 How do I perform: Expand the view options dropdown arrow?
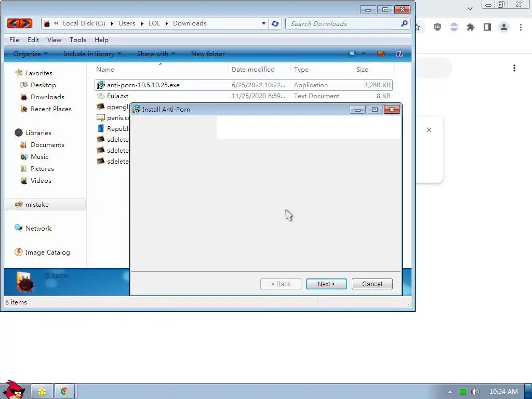pyautogui.click(x=363, y=54)
